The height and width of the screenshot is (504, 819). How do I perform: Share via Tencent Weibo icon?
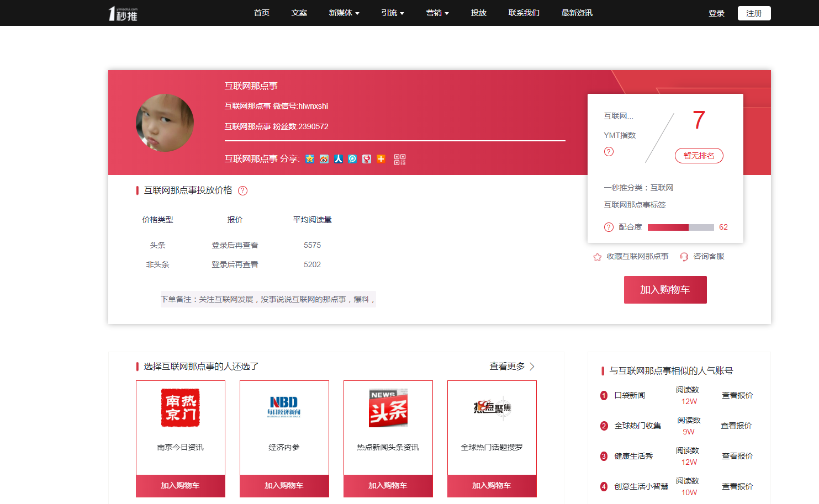pyautogui.click(x=352, y=159)
